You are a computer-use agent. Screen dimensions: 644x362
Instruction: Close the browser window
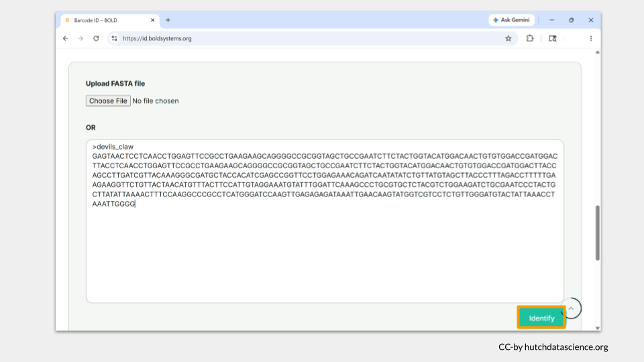(x=591, y=20)
